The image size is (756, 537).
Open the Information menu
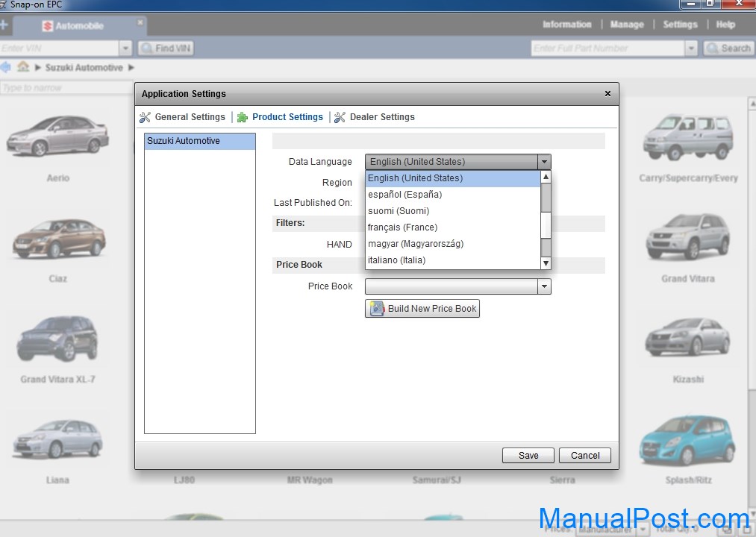coord(567,25)
